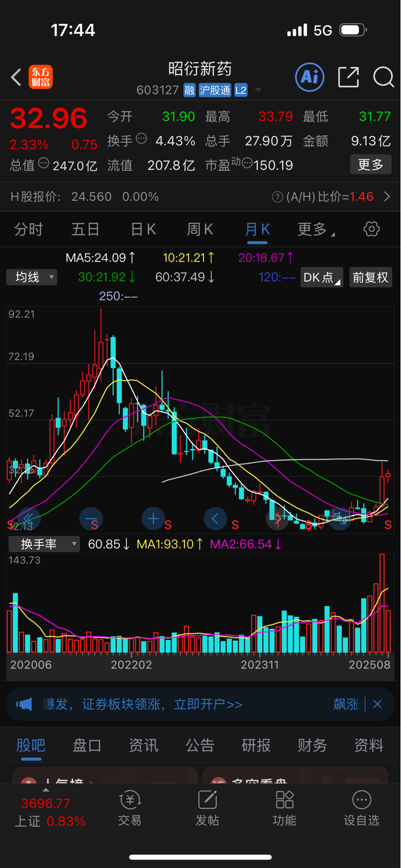Select the 月K chart tab
Image resolution: width=401 pixels, height=868 pixels.
(257, 229)
